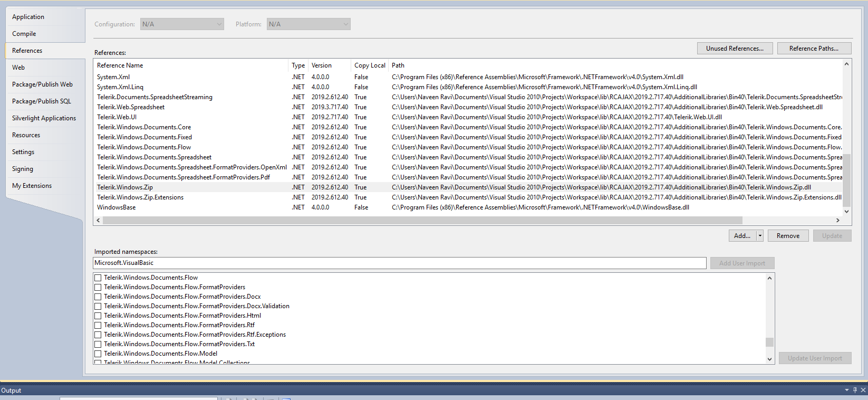Select Telerik.Documents.SpreadsheetStreaming reference
This screenshot has height=400, width=868.
point(468,97)
